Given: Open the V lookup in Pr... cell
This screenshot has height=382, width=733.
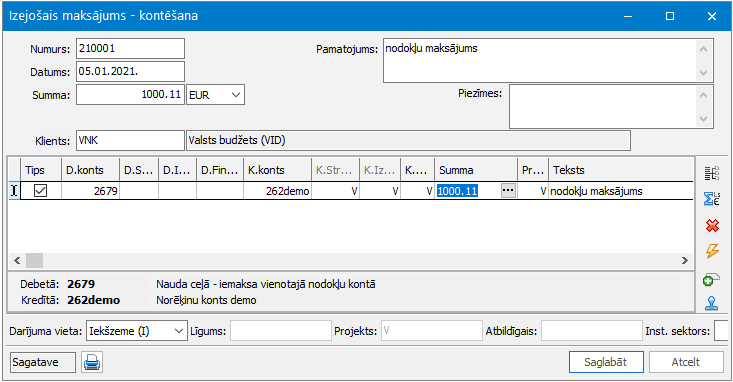Looking at the screenshot, I should [x=543, y=191].
